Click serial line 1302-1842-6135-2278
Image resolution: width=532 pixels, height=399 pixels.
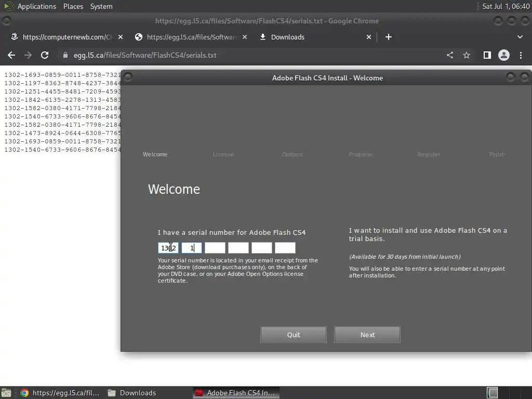pyautogui.click(x=62, y=100)
